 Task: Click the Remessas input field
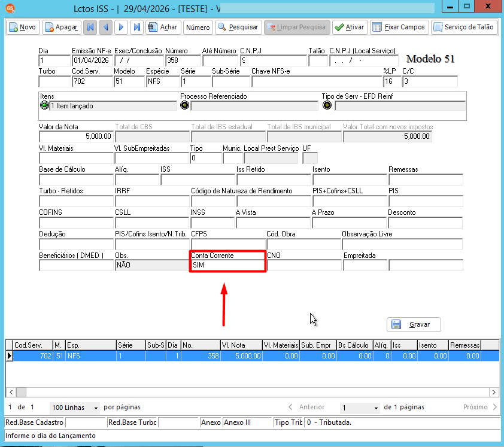(426, 180)
